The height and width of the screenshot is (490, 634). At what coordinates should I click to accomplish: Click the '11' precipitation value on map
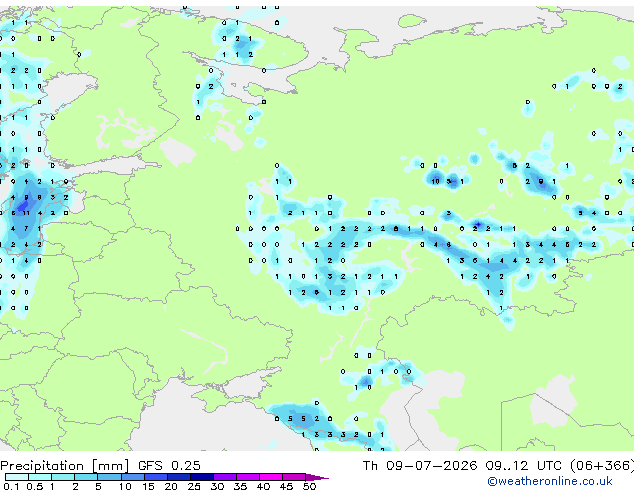pyautogui.click(x=26, y=213)
